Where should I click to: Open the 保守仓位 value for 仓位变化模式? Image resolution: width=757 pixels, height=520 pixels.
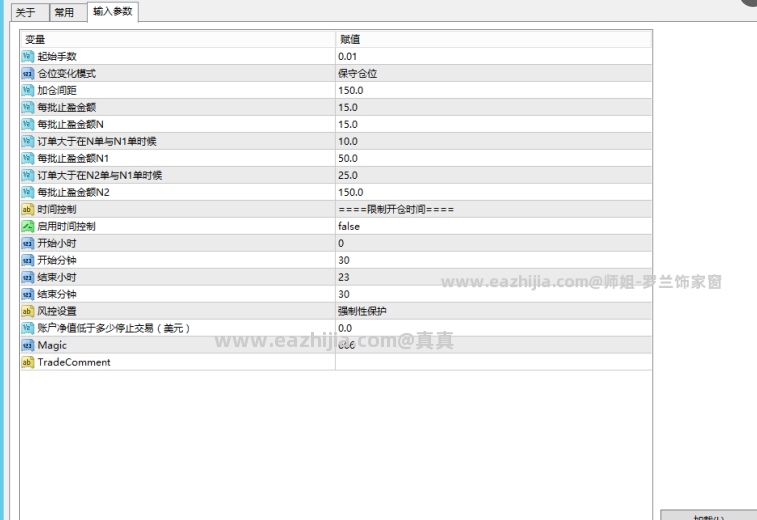(x=493, y=73)
